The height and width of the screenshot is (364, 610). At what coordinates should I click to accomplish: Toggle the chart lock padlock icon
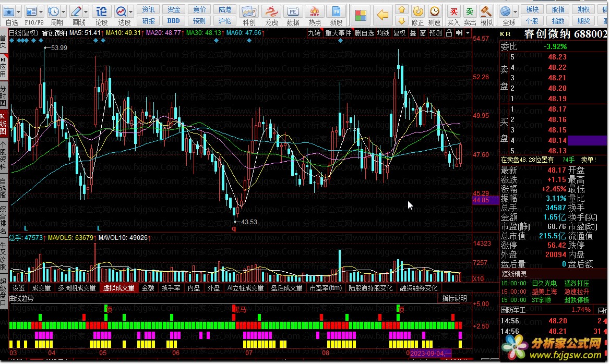point(449,33)
